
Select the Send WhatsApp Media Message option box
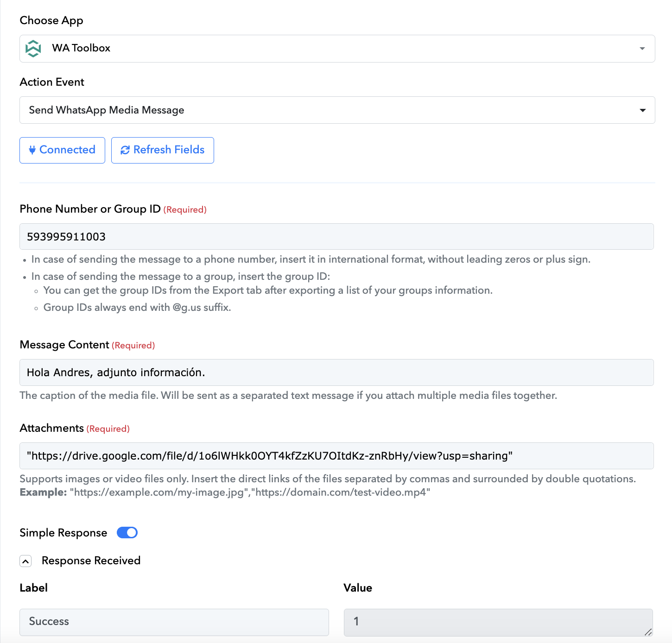point(337,110)
